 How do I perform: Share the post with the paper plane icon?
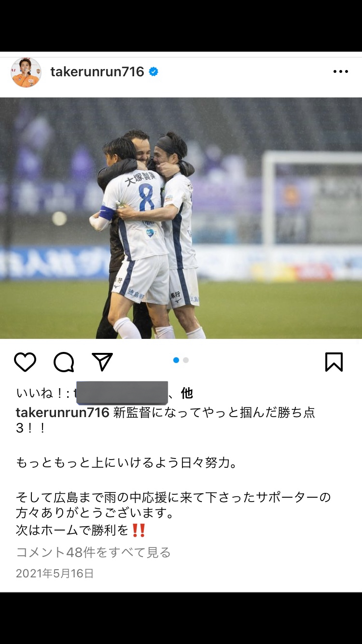pyautogui.click(x=102, y=362)
